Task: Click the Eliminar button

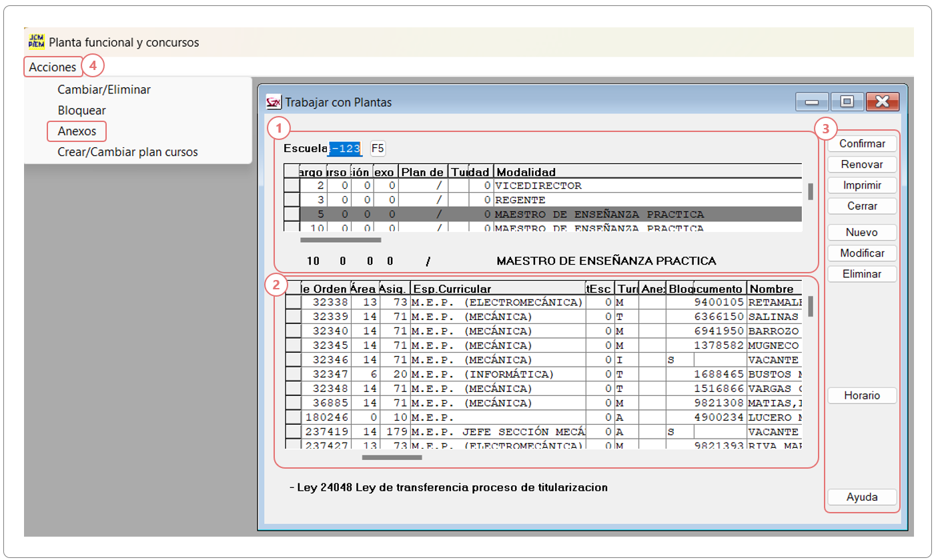Action: click(862, 274)
